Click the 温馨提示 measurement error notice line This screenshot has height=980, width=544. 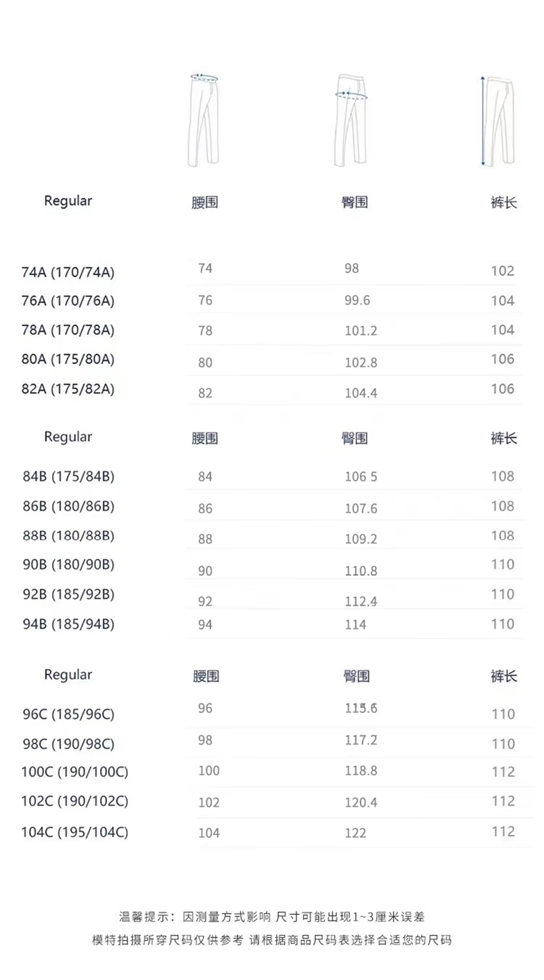pyautogui.click(x=272, y=917)
